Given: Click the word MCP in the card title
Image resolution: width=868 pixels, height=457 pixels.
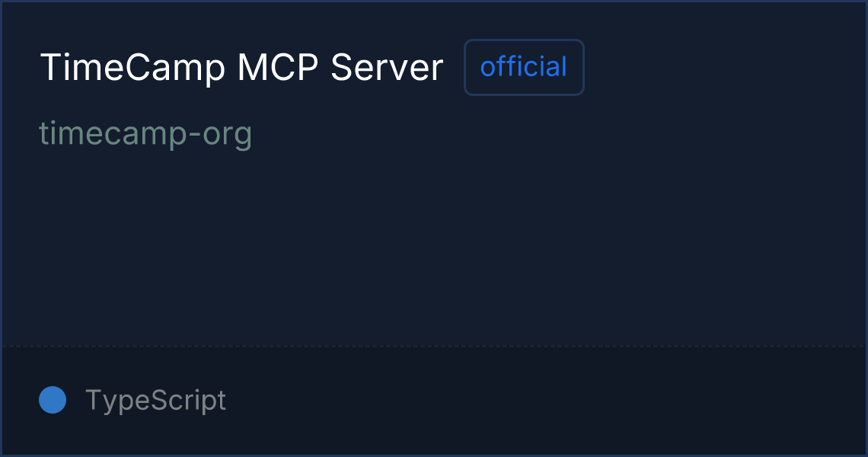Looking at the screenshot, I should coord(278,68).
